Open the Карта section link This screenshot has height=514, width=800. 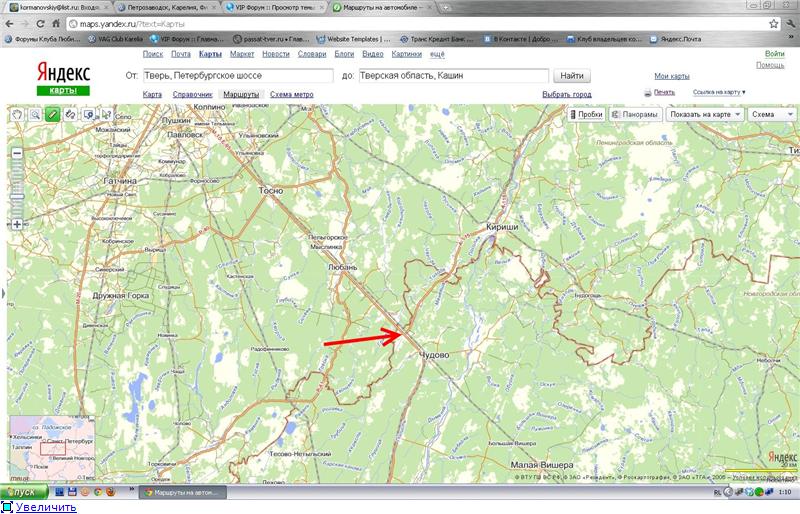[x=152, y=94]
